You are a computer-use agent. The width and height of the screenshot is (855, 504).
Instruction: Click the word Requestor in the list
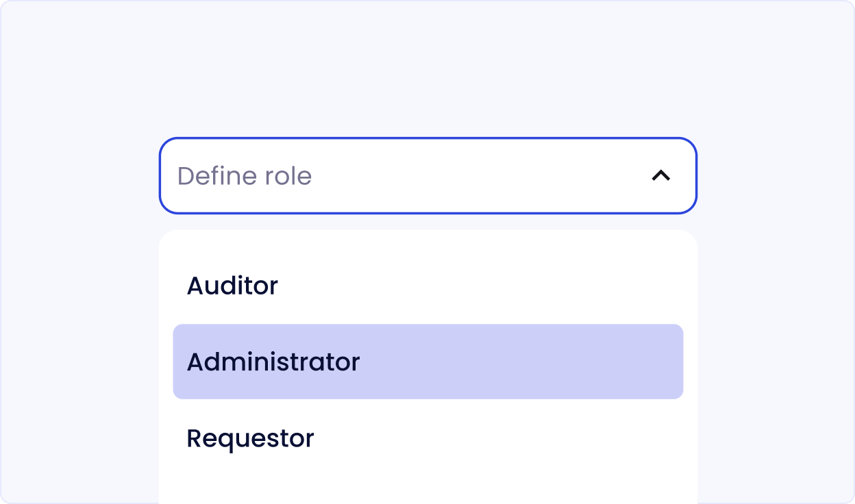(250, 438)
